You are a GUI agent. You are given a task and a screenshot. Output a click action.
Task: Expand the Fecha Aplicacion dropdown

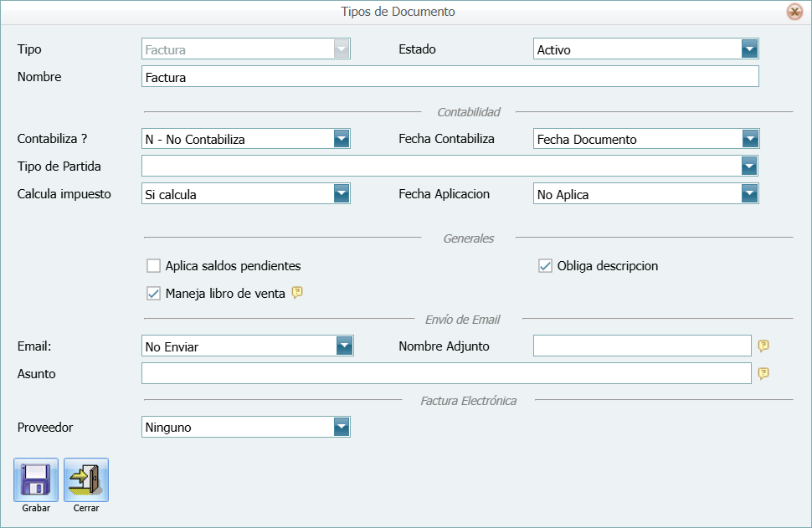(750, 193)
